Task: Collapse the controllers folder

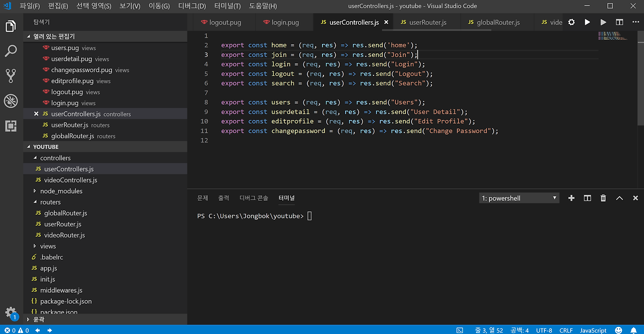Action: click(x=55, y=158)
